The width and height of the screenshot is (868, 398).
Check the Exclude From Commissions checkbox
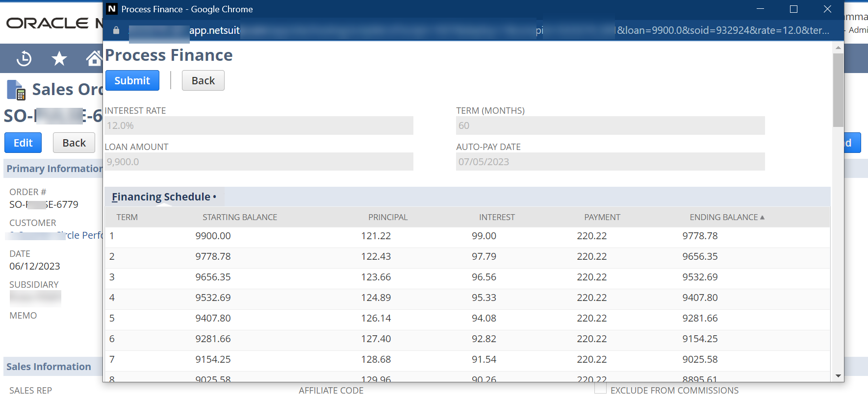pyautogui.click(x=600, y=389)
